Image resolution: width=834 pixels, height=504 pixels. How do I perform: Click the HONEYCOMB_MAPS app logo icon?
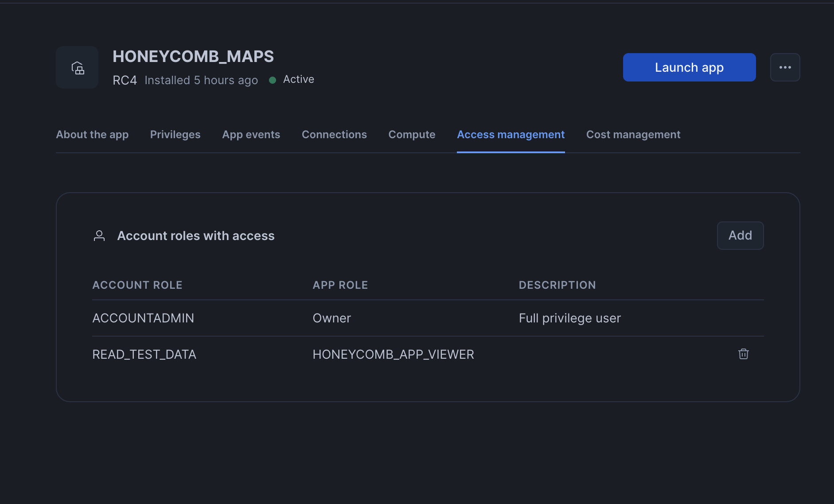[77, 67]
